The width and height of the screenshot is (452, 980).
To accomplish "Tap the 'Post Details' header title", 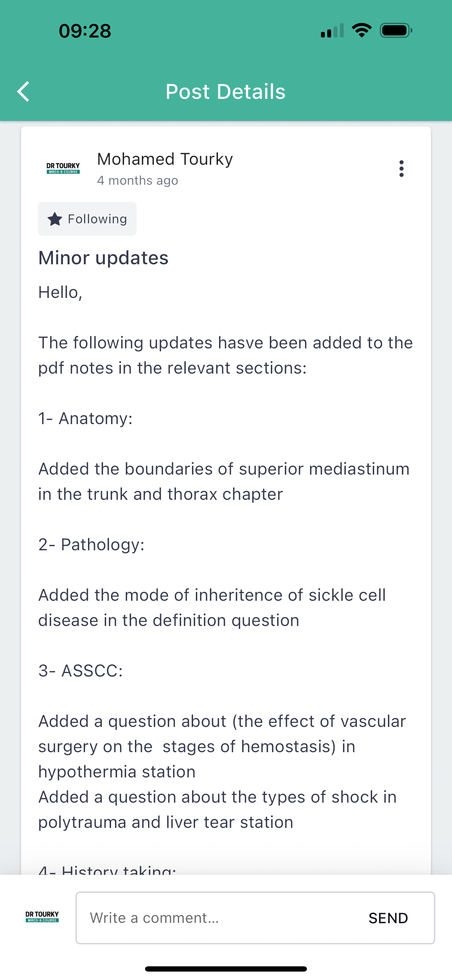I will point(226,92).
